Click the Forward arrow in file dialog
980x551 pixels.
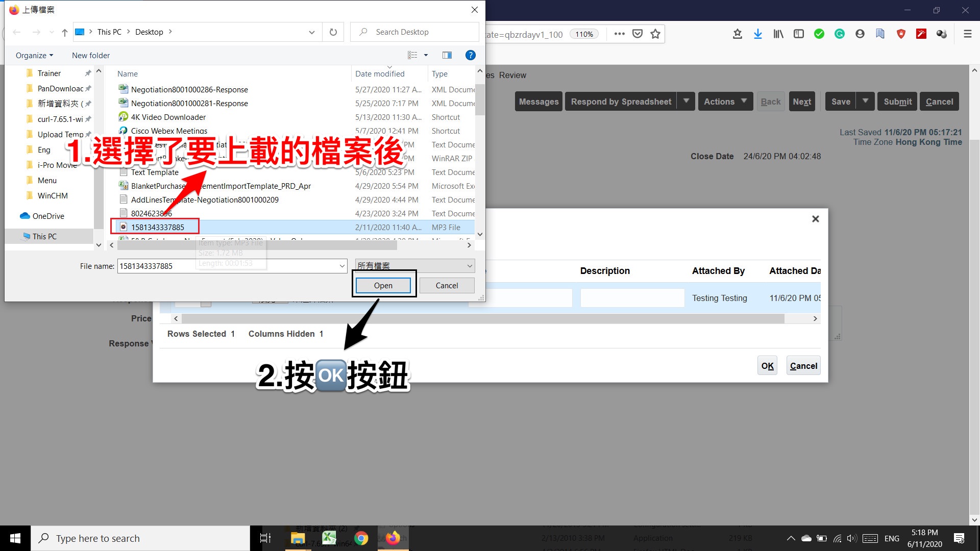point(36,32)
